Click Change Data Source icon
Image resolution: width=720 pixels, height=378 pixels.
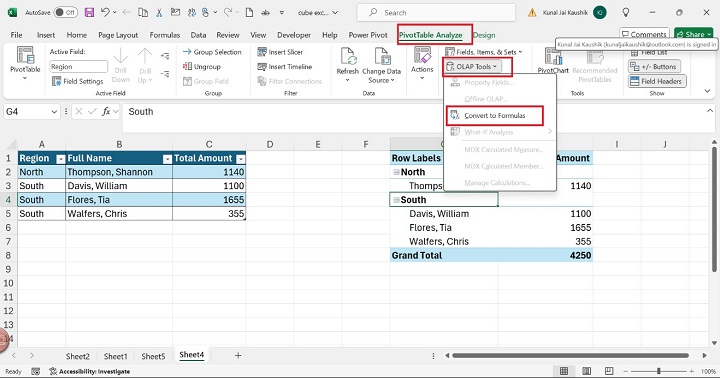click(382, 56)
